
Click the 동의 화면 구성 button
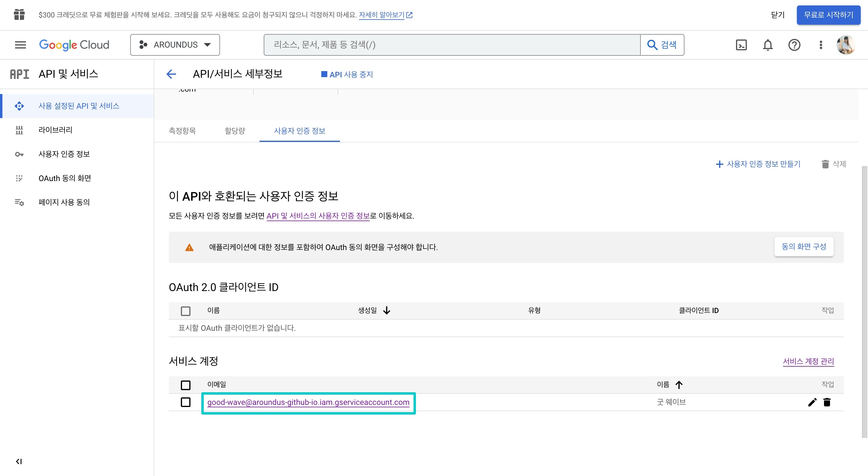(804, 247)
